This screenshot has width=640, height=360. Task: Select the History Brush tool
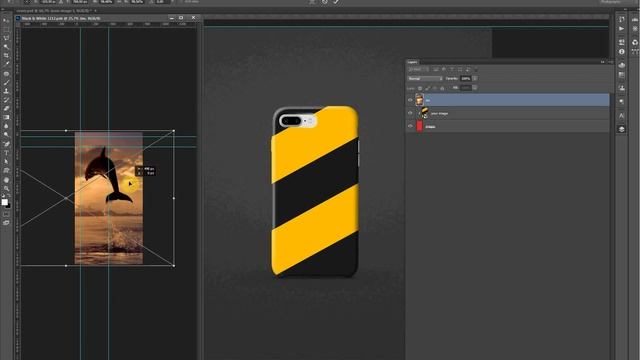coord(6,100)
